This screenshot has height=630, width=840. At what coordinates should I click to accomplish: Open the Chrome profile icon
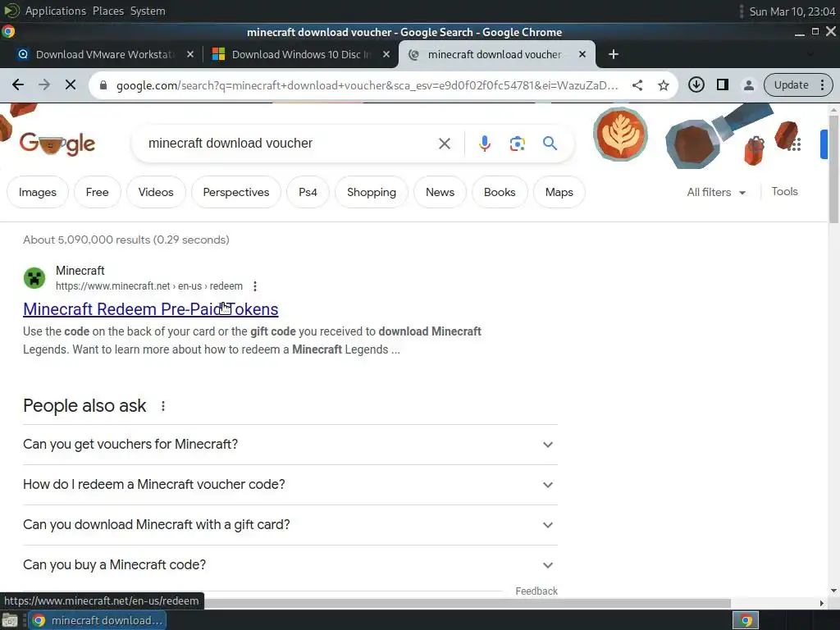(748, 84)
